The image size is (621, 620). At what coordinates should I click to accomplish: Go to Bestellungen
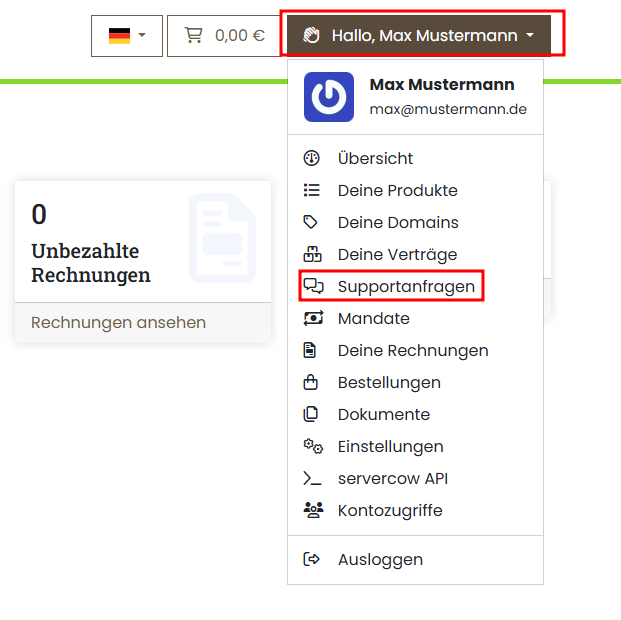[415, 382]
